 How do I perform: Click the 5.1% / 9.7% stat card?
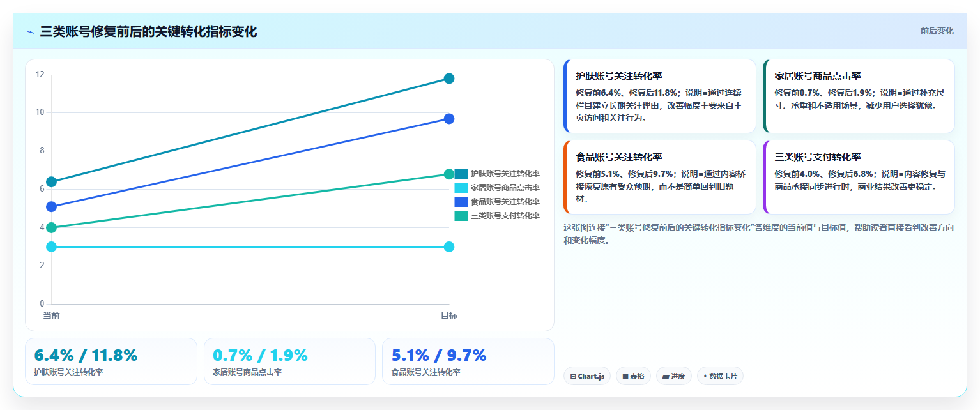tap(468, 361)
